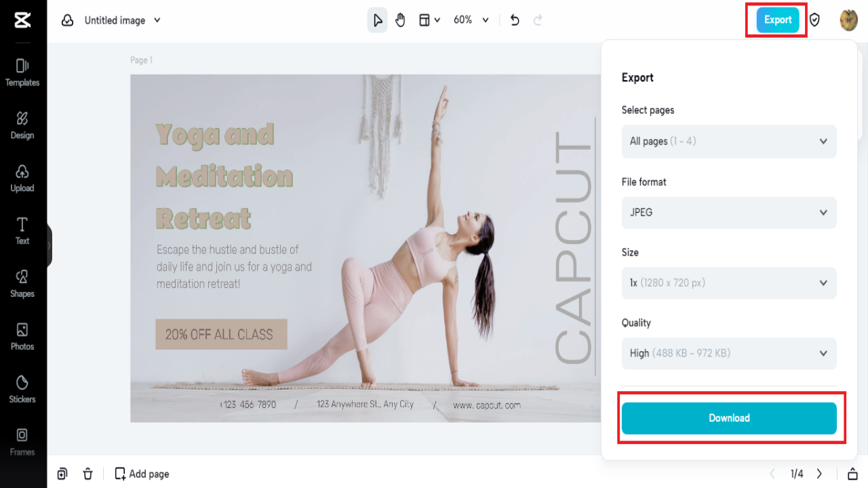Image resolution: width=868 pixels, height=488 pixels.
Task: Open the zoom level 60% dropdown
Action: click(471, 20)
